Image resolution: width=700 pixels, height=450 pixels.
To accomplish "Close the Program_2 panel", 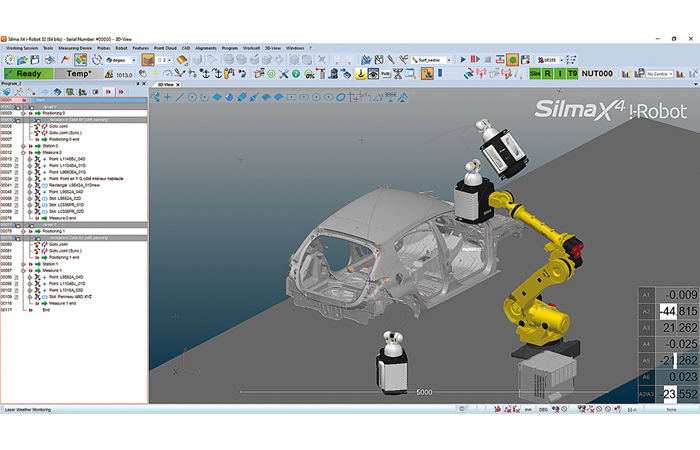I will [x=144, y=83].
